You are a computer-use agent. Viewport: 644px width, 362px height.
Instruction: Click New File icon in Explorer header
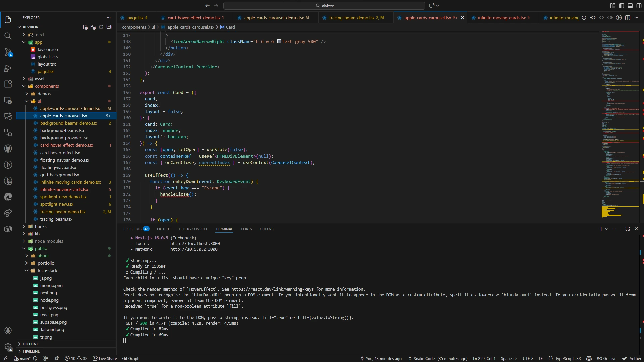[x=85, y=27]
